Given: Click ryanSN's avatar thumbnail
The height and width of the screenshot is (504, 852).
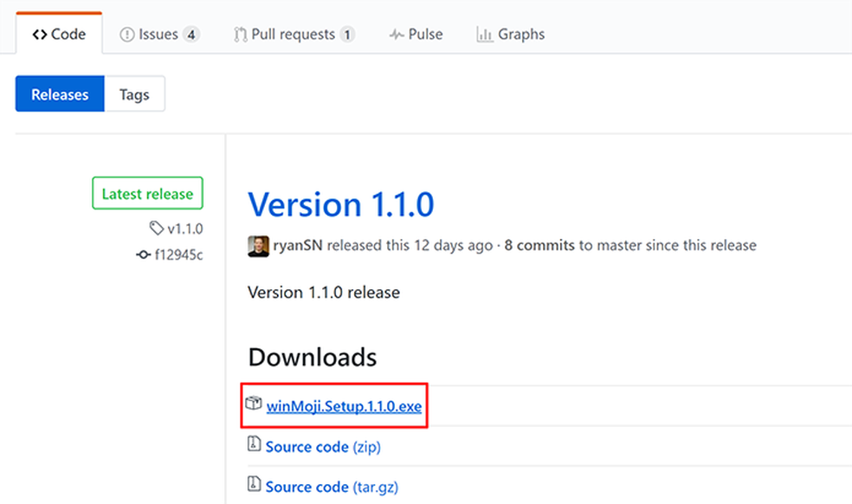Looking at the screenshot, I should click(x=258, y=246).
